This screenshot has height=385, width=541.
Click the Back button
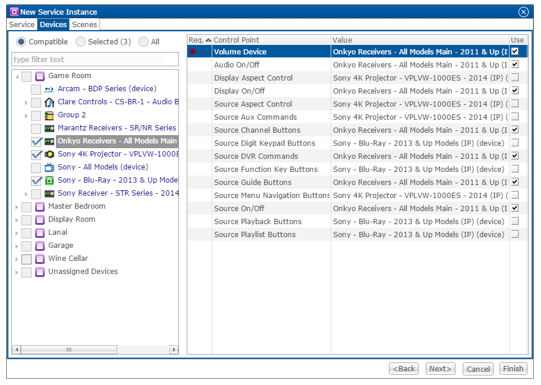click(x=404, y=369)
